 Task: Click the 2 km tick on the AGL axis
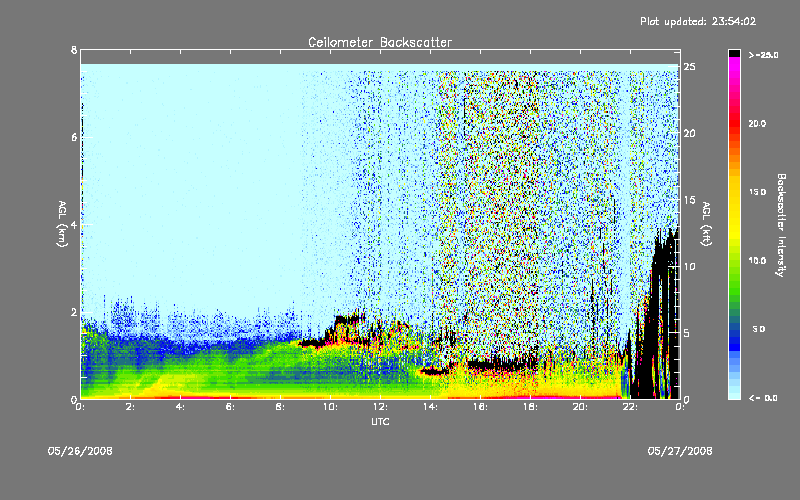(74, 312)
